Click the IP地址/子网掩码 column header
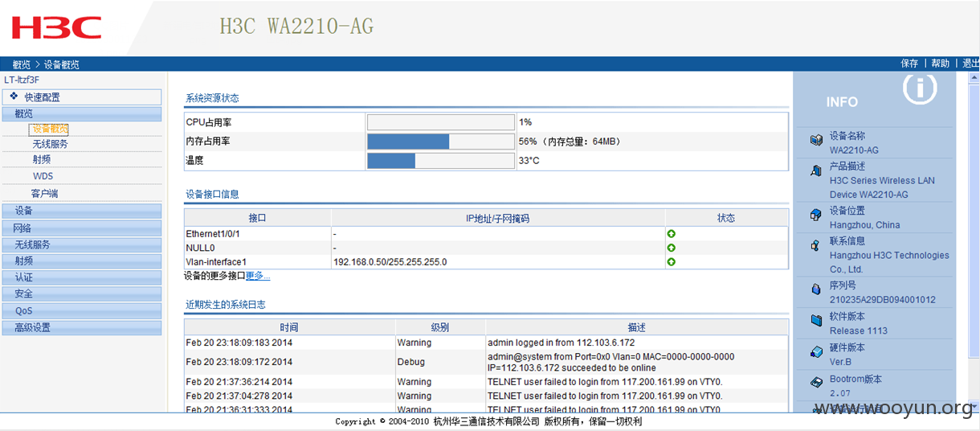 (498, 218)
